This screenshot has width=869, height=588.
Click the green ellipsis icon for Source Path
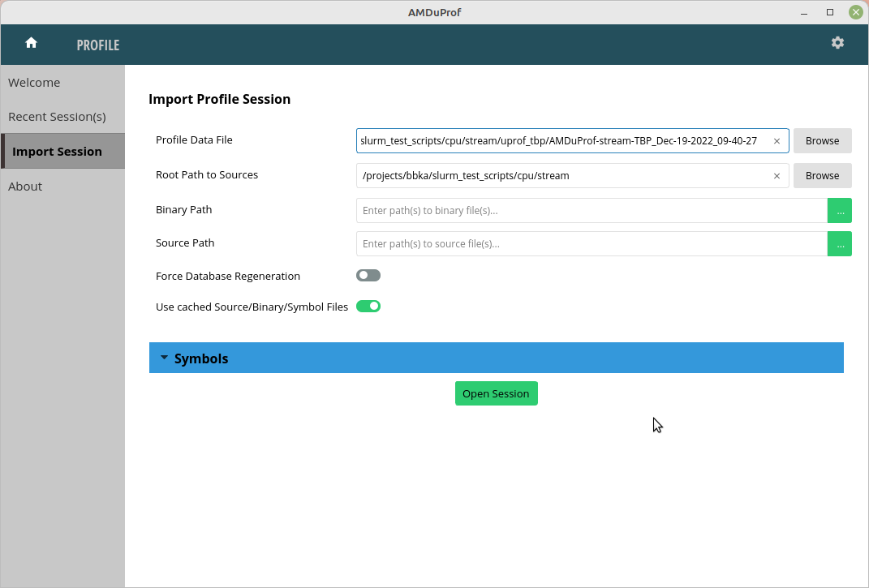point(840,243)
